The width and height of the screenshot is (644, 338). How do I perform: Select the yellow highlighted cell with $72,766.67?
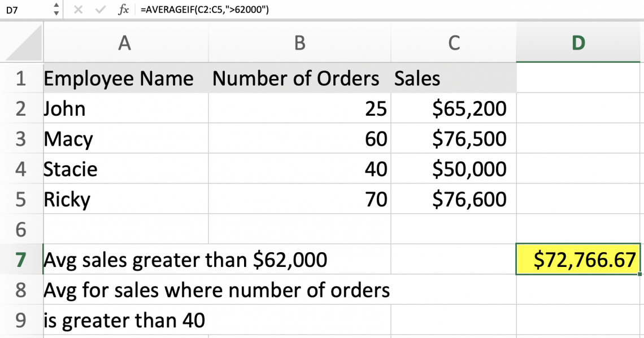click(x=577, y=260)
